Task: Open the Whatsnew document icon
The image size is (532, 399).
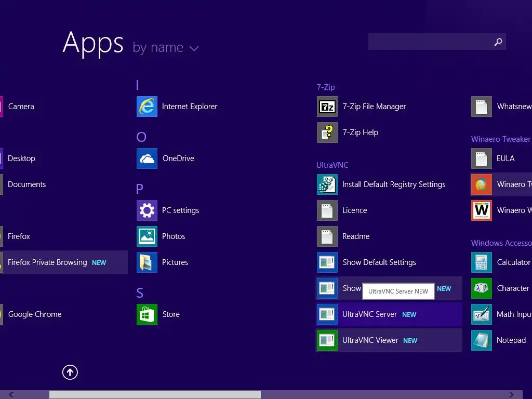Action: [x=482, y=107]
